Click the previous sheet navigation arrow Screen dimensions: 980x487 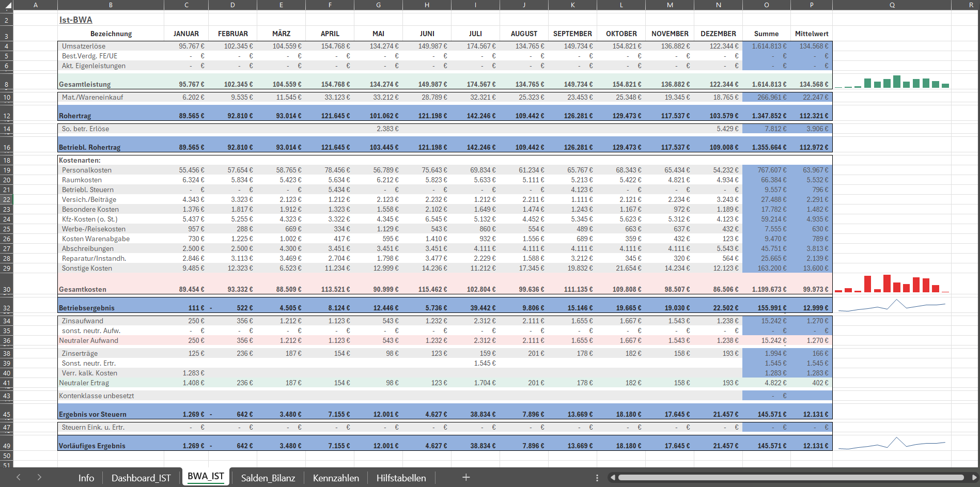click(x=19, y=478)
